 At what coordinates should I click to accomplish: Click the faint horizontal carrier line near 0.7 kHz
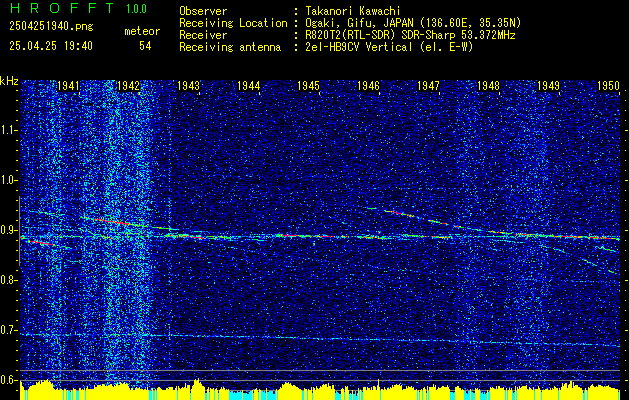pos(320,339)
